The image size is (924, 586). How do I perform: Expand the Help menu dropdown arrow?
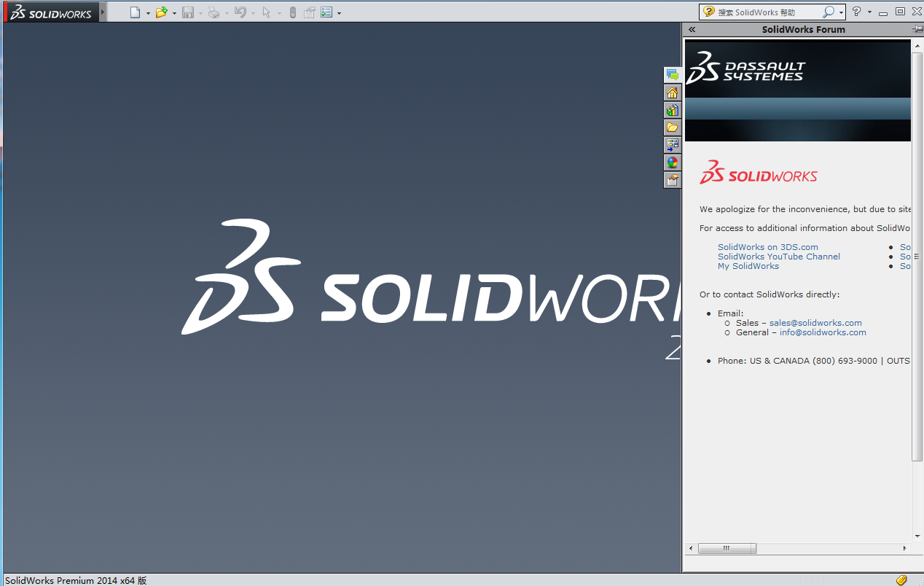point(869,12)
